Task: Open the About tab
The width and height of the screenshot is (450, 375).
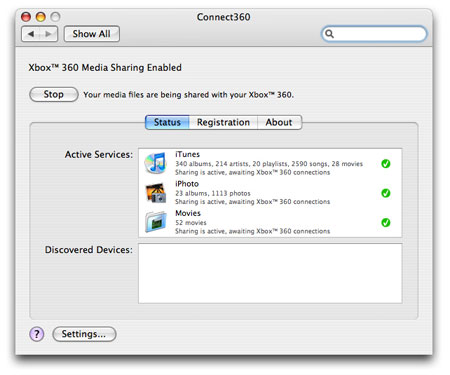Action: click(279, 122)
